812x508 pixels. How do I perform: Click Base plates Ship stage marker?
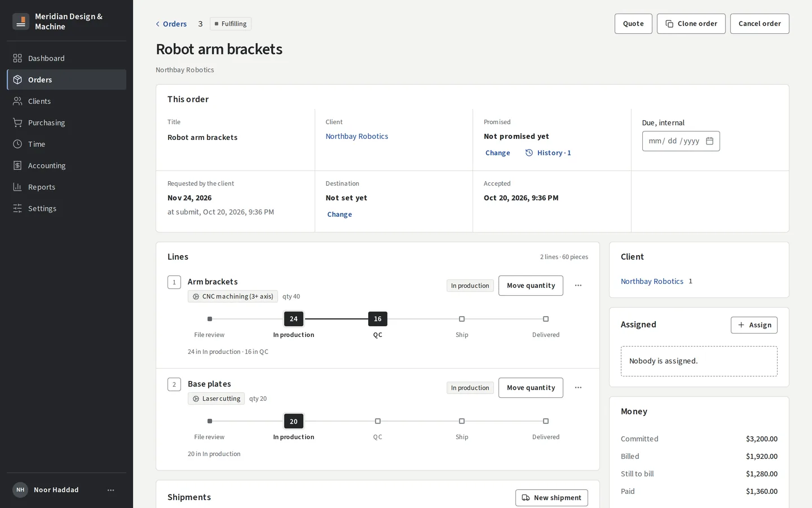tap(462, 421)
